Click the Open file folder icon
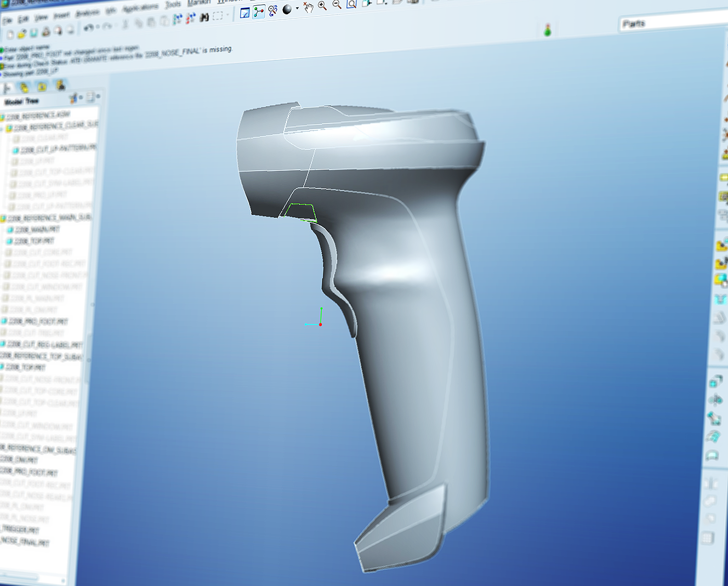728x586 pixels. pyautogui.click(x=21, y=34)
